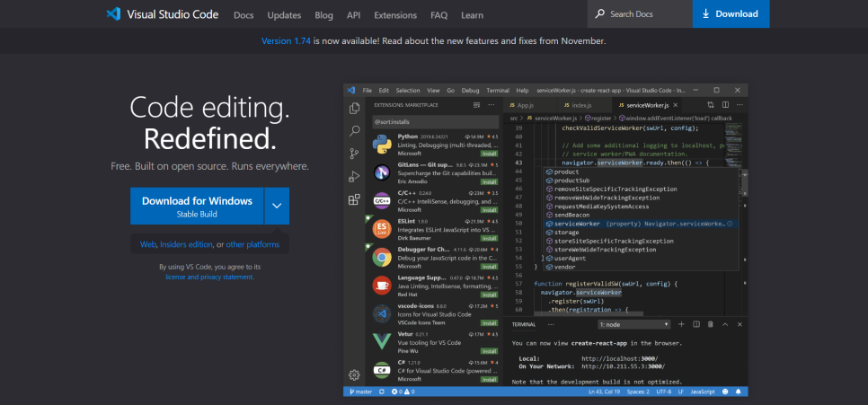This screenshot has height=405, width=868.
Task: Install the C/C++ extension
Action: tap(490, 210)
